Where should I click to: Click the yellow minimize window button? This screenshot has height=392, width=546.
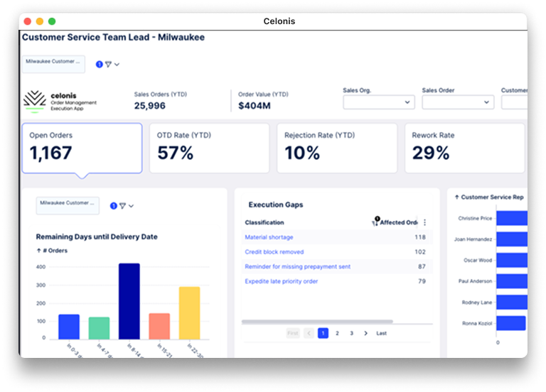tap(40, 21)
